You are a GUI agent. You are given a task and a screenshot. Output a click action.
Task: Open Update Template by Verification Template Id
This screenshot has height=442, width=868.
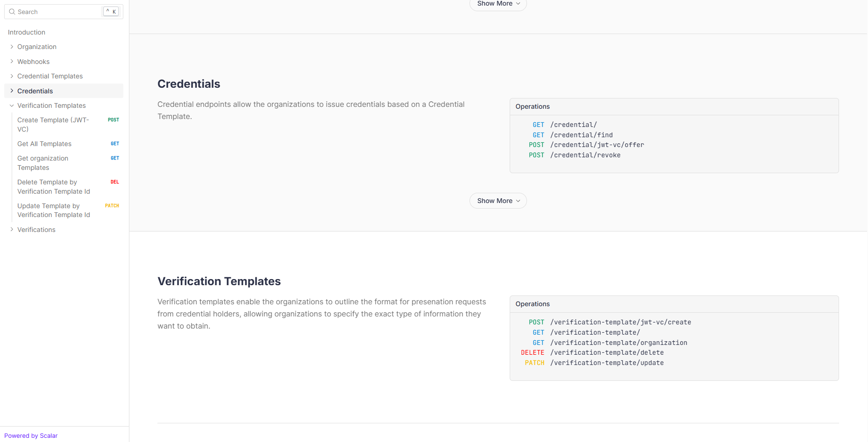(53, 210)
